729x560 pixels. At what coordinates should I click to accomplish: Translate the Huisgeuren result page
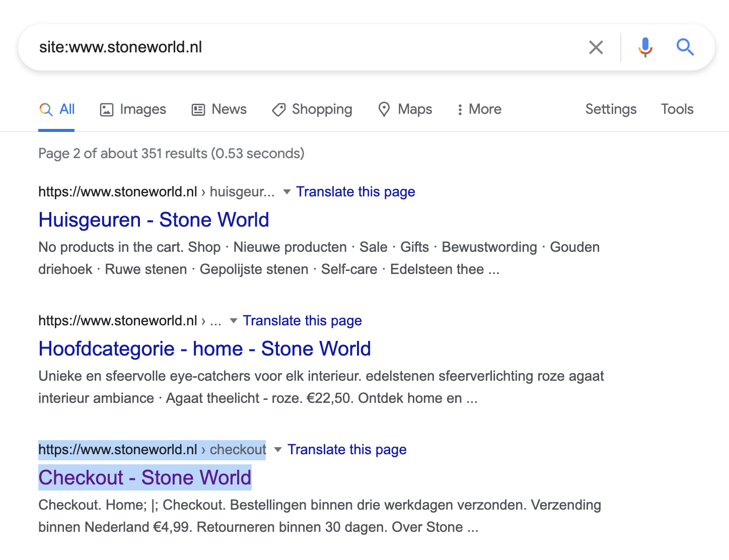click(x=355, y=192)
